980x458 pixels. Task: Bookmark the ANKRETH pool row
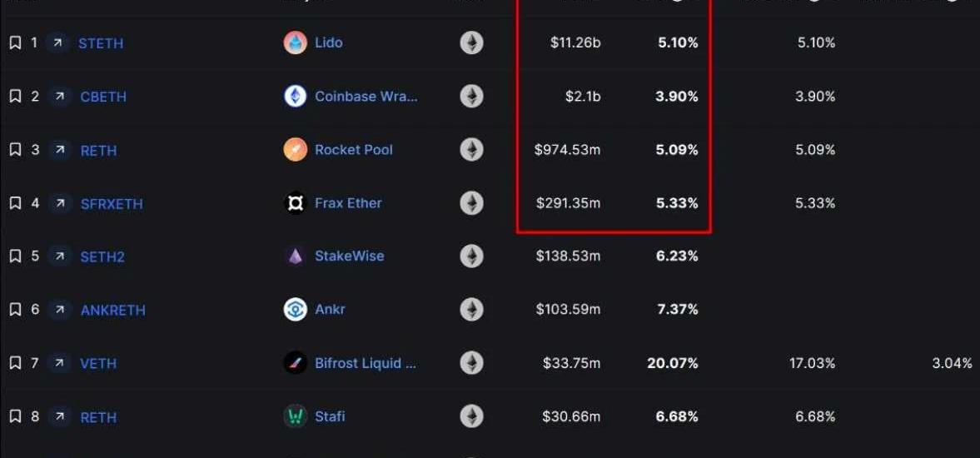pos(15,310)
